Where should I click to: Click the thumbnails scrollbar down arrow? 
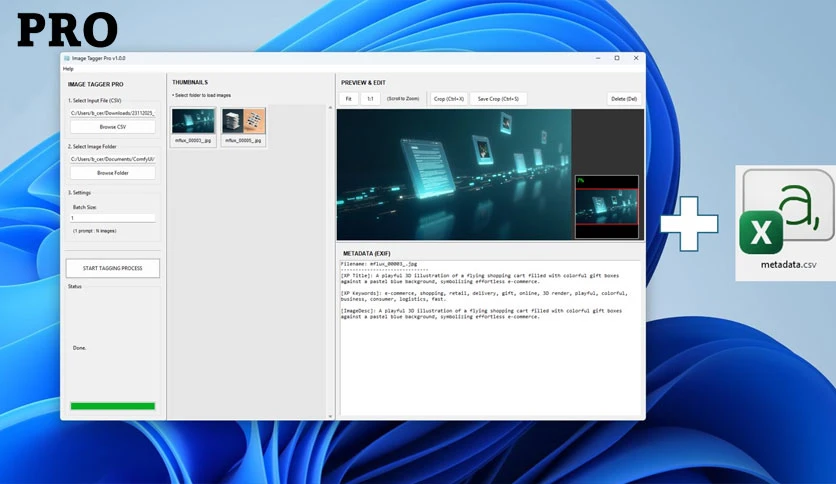pyautogui.click(x=330, y=416)
